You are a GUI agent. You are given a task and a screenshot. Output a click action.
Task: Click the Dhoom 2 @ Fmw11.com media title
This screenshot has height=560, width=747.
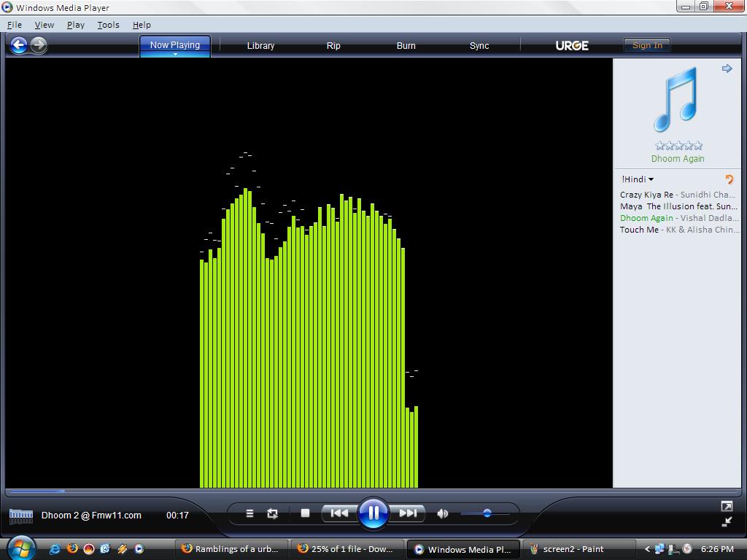point(91,516)
